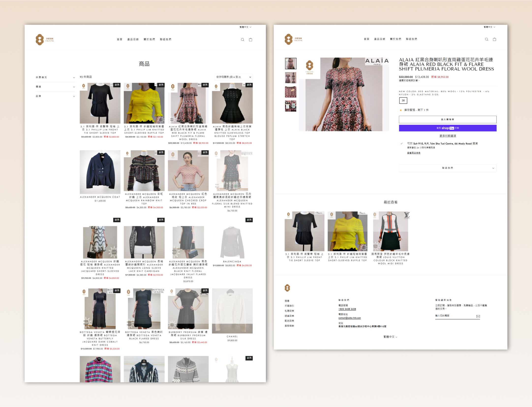Click the gold footer logo icon
532x407 pixels.
[x=287, y=288]
